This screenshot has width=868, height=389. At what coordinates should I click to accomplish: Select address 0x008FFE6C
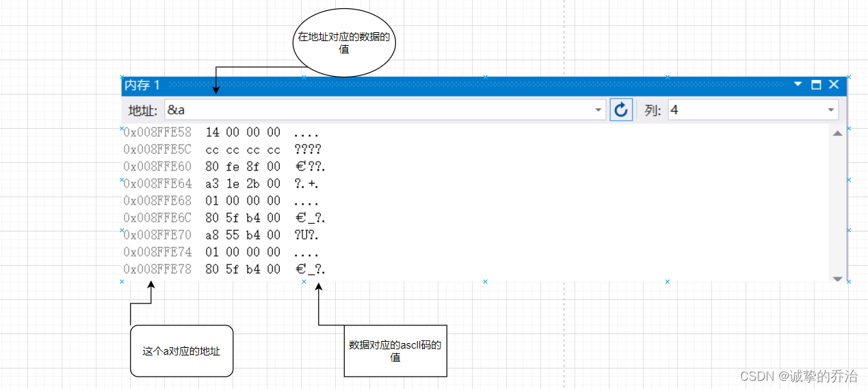pyautogui.click(x=158, y=218)
